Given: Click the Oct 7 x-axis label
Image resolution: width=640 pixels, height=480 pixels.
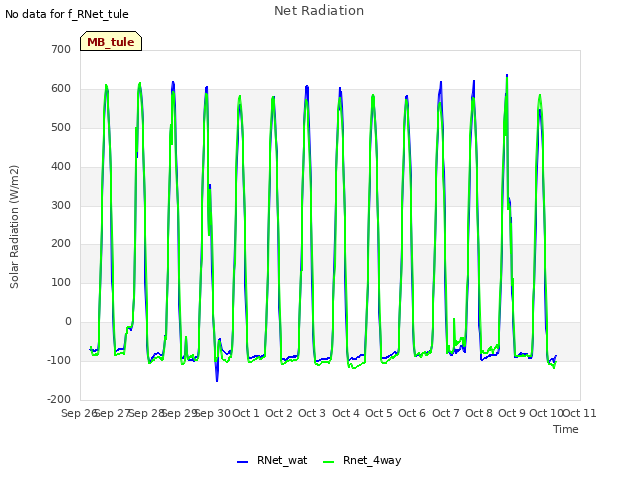Looking at the screenshot, I should coord(446,413).
